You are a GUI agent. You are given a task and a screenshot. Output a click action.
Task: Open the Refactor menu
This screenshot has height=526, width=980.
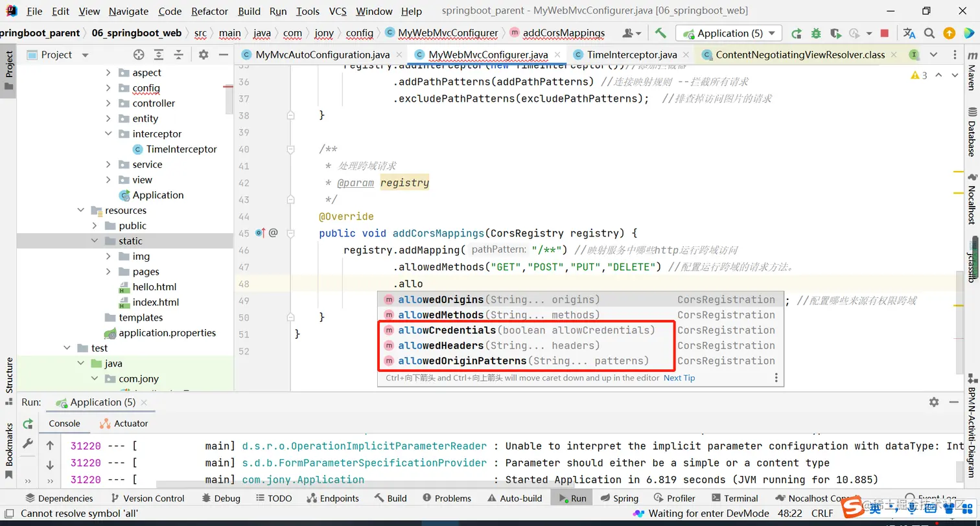pyautogui.click(x=210, y=11)
